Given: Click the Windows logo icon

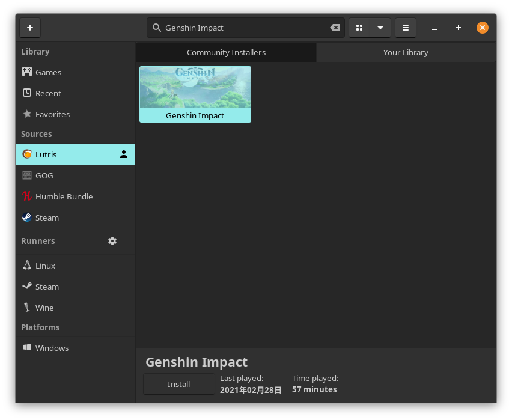Looking at the screenshot, I should [27, 347].
